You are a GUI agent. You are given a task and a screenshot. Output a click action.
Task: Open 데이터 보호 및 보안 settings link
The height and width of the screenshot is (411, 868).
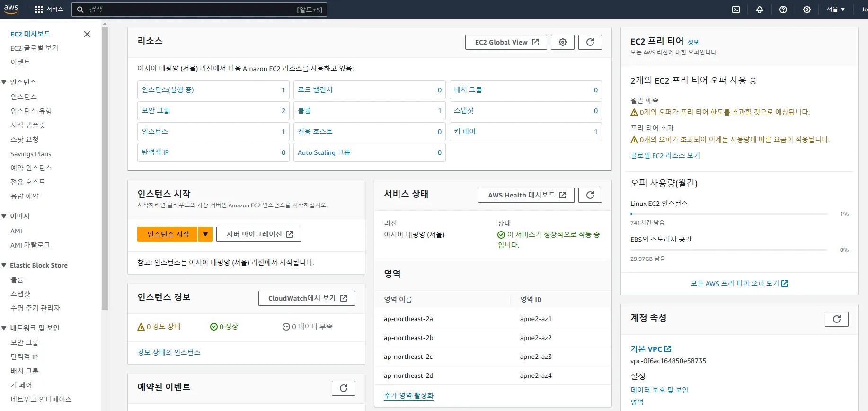click(659, 390)
